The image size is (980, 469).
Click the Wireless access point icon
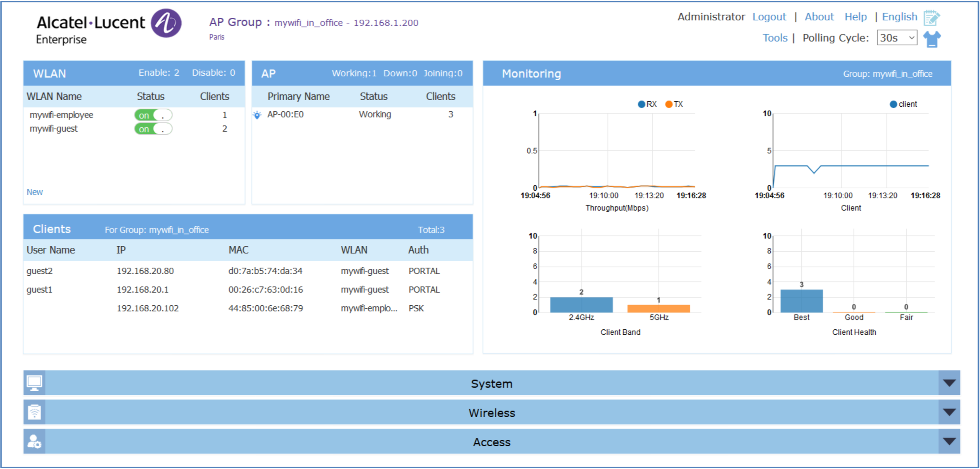tap(34, 412)
